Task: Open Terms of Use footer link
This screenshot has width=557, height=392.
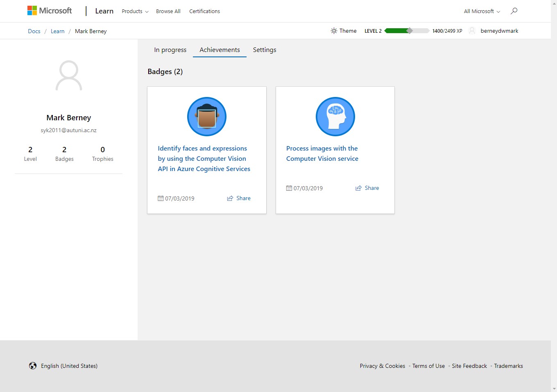Action: point(428,366)
